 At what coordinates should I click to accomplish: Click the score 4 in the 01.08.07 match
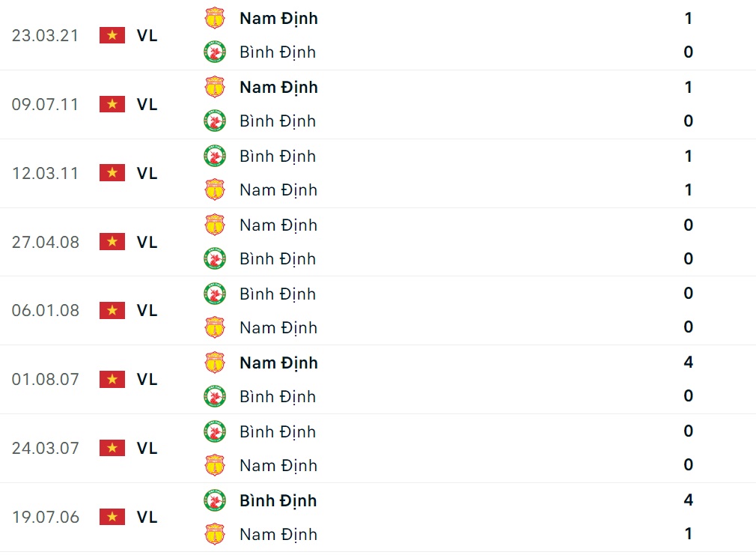click(688, 363)
